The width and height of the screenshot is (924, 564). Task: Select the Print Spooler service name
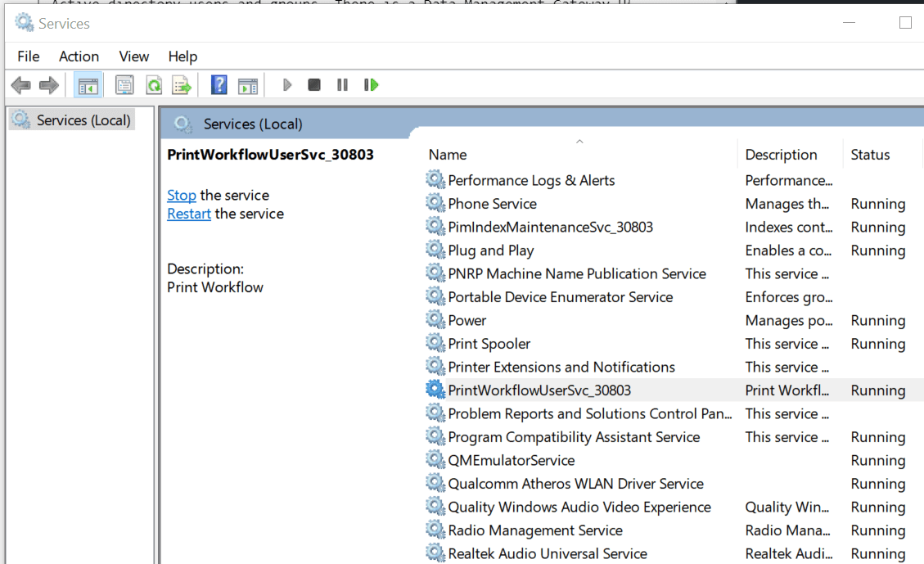[489, 344]
